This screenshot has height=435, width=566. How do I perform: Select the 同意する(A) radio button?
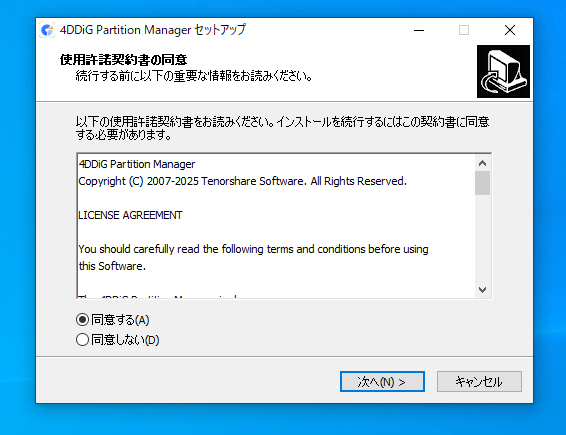[x=82, y=319]
